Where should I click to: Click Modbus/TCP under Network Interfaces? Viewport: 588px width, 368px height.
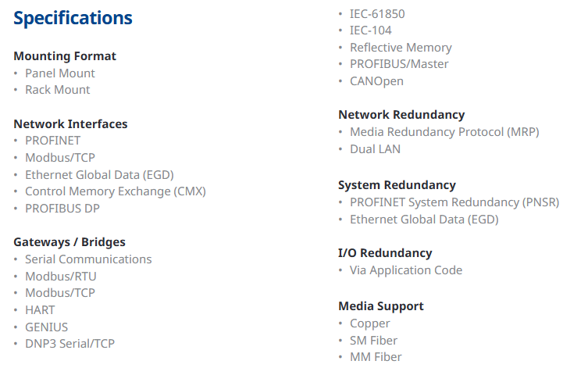(60, 158)
